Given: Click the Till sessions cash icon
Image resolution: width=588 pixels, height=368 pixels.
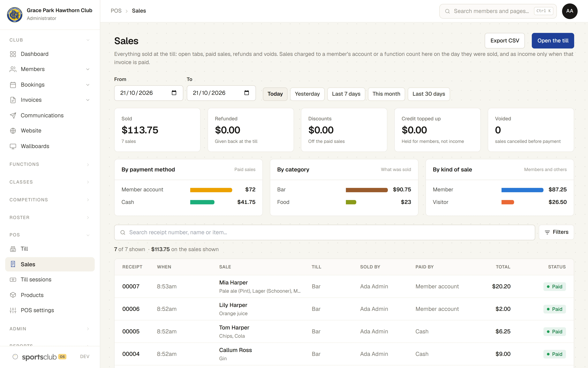Looking at the screenshot, I should coord(13,280).
